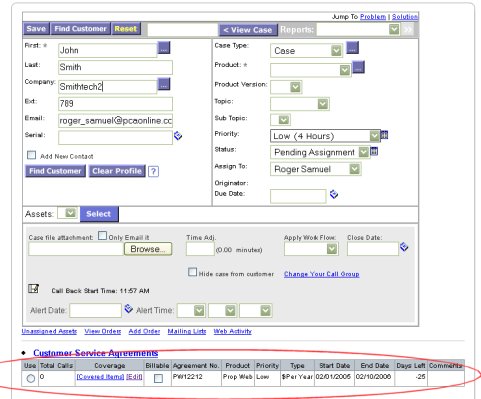This screenshot has width=481, height=399.
Task: Open Status dropdown showing Pending Assignment
Action: click(x=320, y=152)
